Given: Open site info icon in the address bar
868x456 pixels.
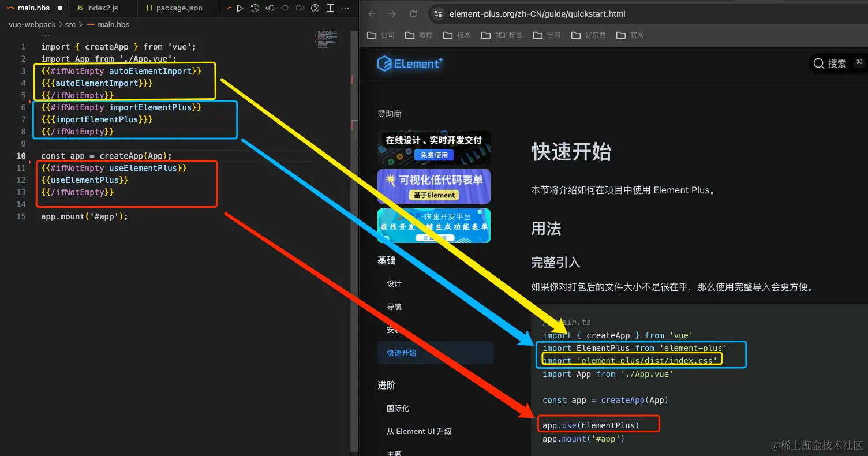Looking at the screenshot, I should (438, 14).
